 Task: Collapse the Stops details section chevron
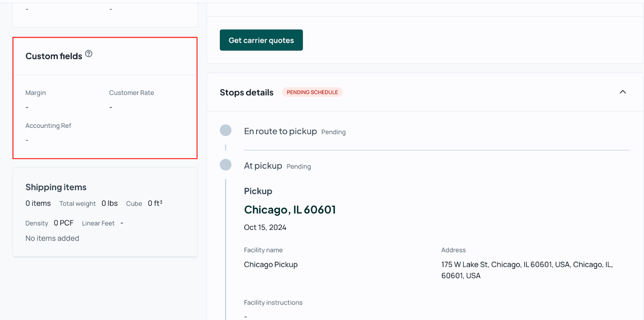623,92
